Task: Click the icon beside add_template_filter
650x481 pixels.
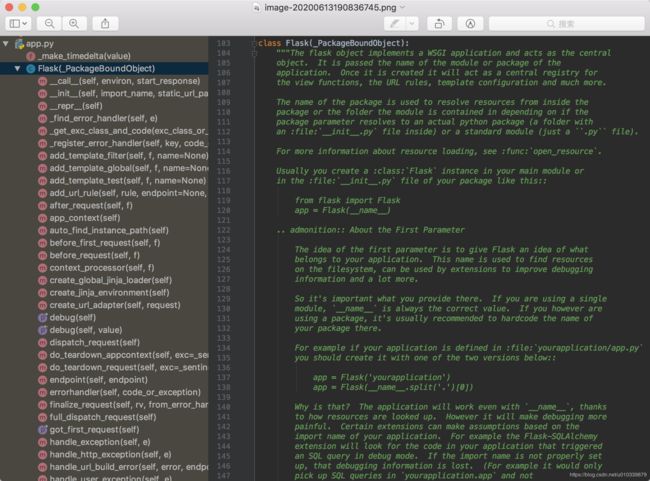Action: 42,156
